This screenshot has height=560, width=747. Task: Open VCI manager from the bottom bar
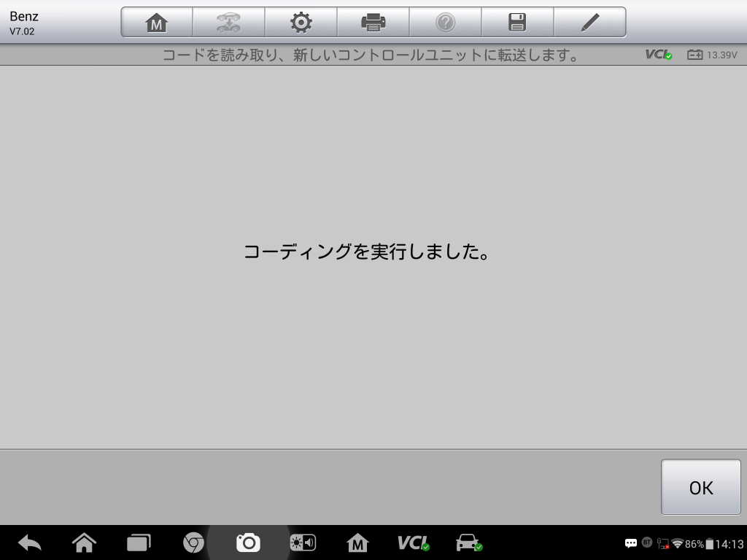click(x=413, y=542)
